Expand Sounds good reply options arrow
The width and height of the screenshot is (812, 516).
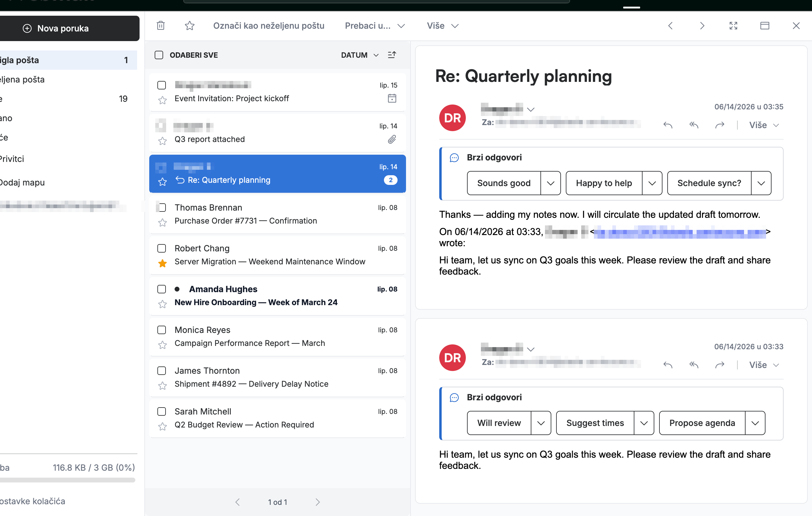point(551,183)
